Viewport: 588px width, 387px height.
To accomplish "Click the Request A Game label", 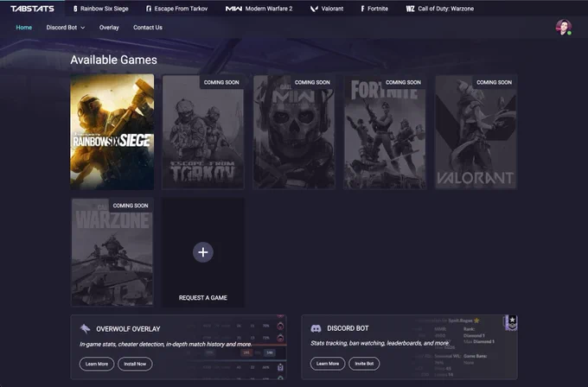I will 203,298.
